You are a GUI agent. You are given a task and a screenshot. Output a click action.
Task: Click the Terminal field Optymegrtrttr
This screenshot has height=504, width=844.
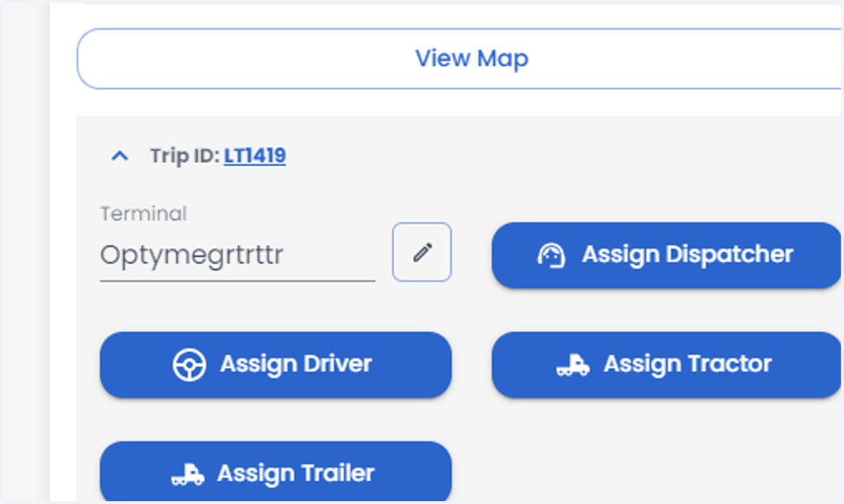click(237, 254)
